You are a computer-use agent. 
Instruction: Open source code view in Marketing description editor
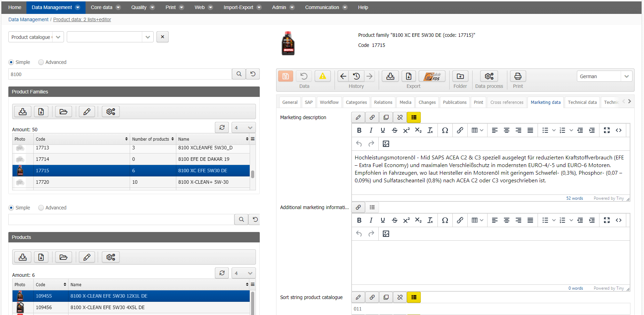click(619, 130)
